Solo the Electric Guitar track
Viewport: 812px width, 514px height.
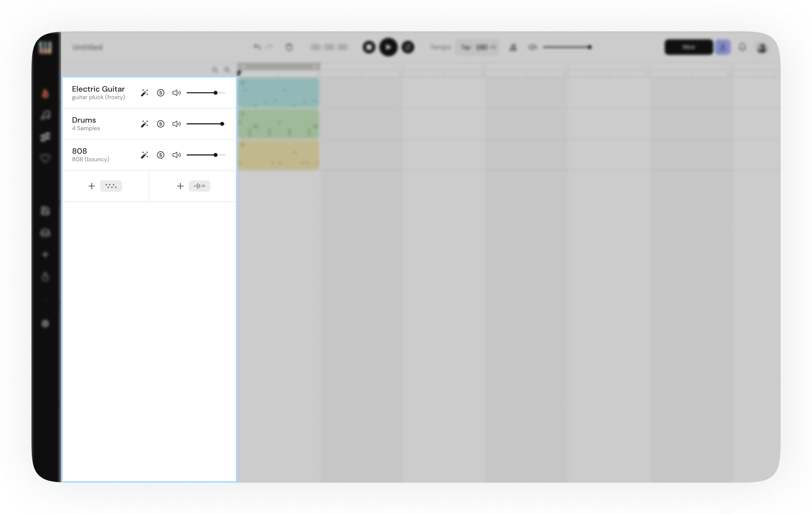coord(160,93)
